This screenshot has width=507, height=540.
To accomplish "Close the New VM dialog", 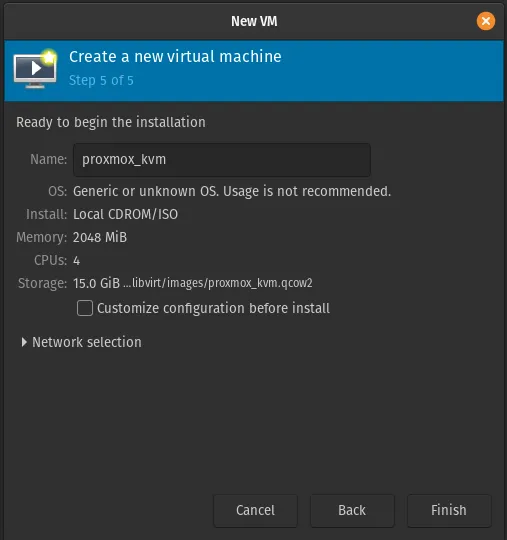I will (486, 21).
